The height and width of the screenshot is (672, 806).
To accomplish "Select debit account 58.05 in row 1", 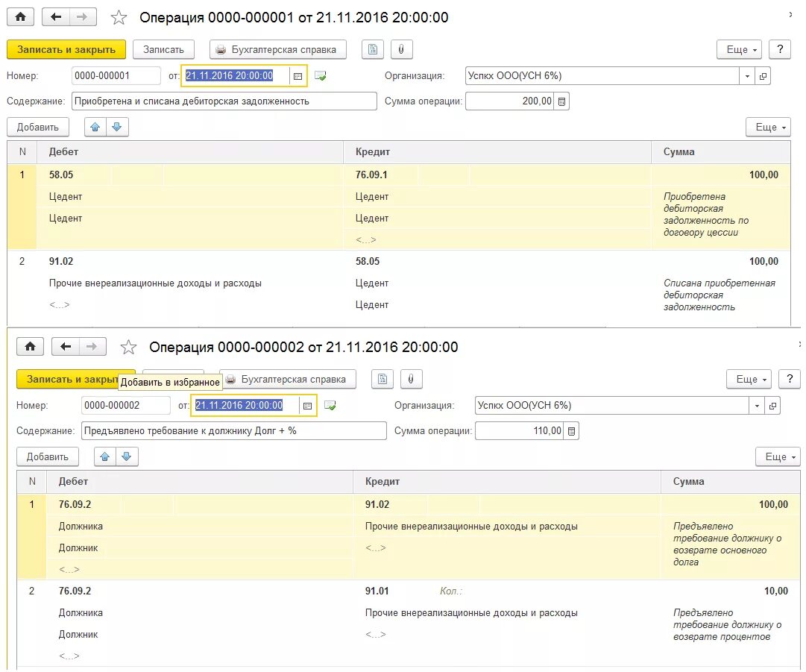I will pyautogui.click(x=61, y=175).
